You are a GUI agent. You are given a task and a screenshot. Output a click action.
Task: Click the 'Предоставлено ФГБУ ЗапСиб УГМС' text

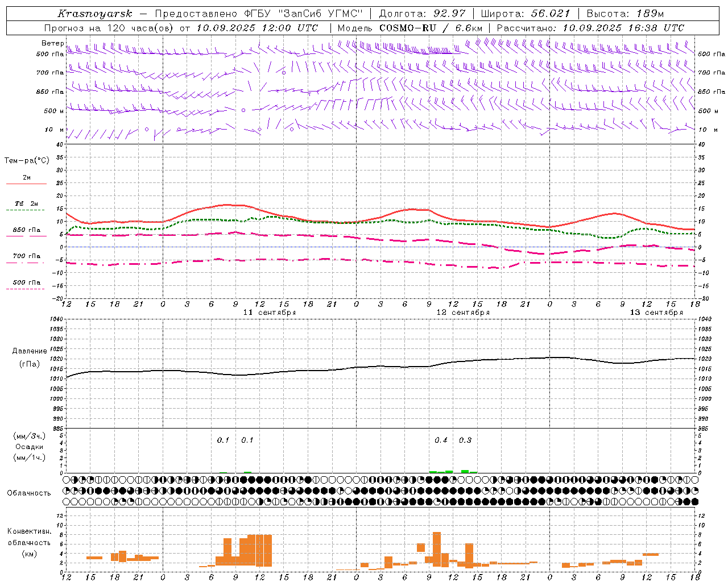[258, 14]
